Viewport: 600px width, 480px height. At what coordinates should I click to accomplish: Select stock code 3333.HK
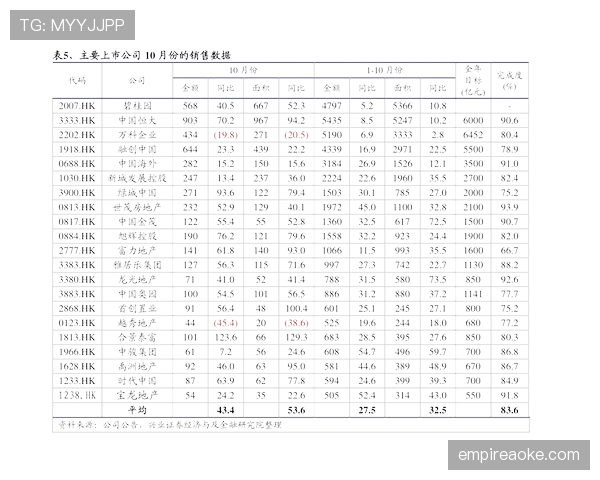(77, 121)
